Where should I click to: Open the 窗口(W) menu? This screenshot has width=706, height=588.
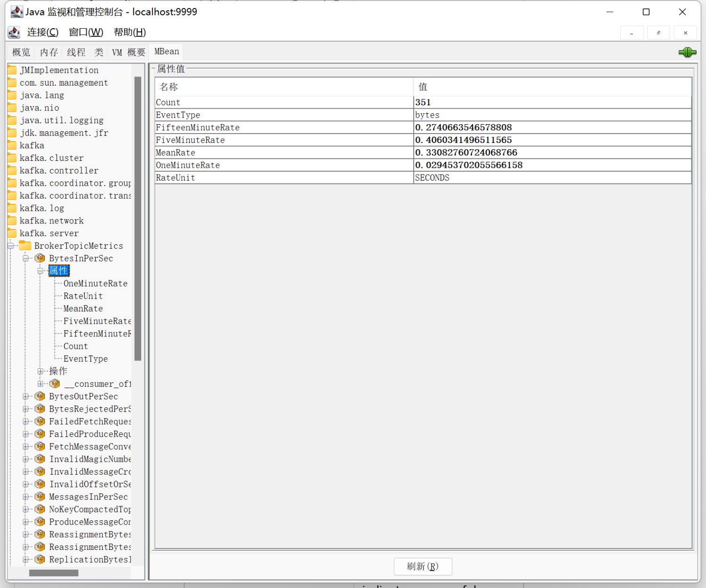coord(86,32)
